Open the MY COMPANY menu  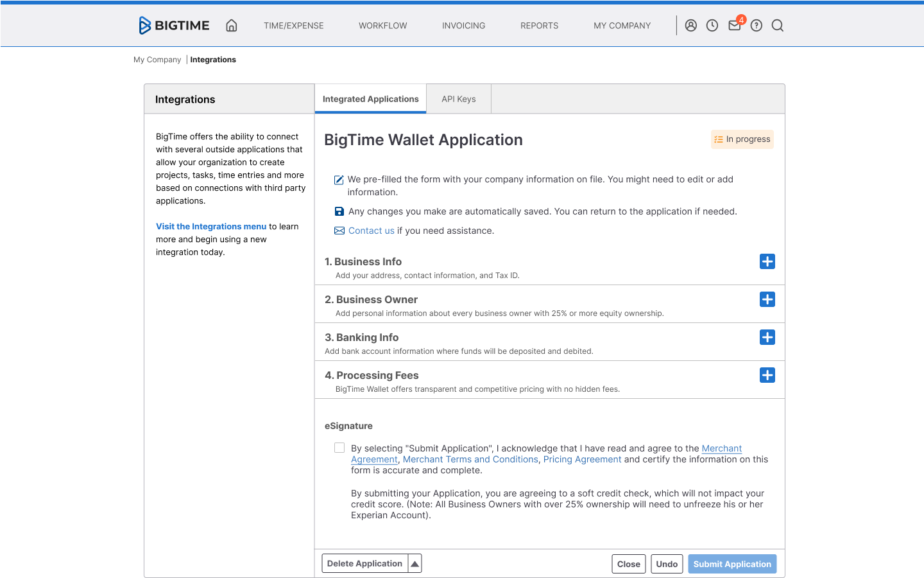click(x=622, y=26)
